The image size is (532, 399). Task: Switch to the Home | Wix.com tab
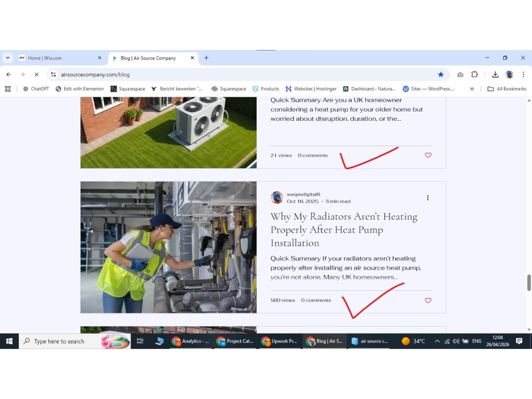point(60,58)
